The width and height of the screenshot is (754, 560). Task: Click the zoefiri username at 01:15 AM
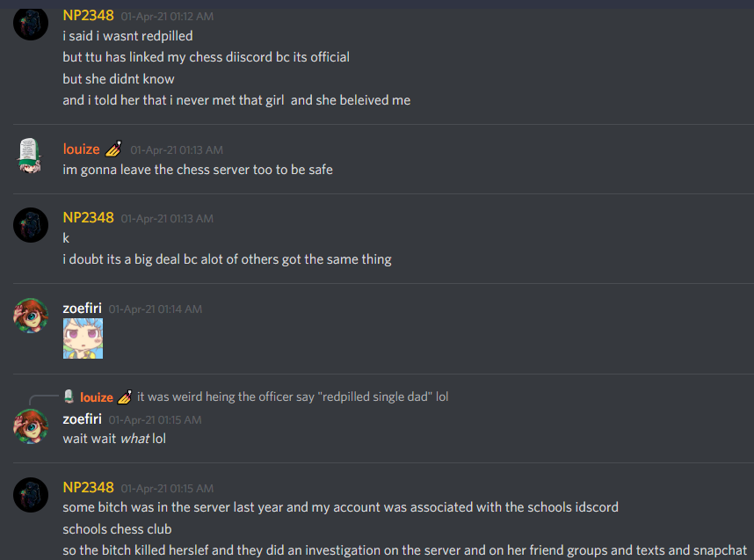pos(83,419)
